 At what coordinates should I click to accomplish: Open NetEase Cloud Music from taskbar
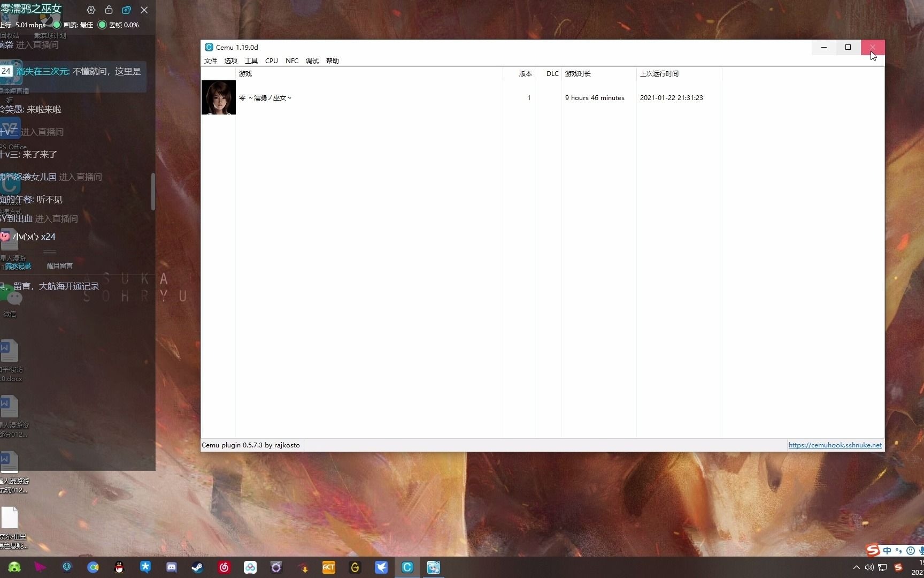click(224, 567)
